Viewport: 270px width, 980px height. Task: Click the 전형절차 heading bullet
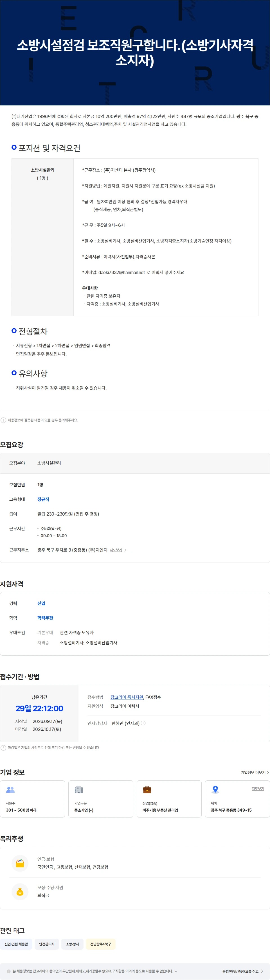(14, 331)
